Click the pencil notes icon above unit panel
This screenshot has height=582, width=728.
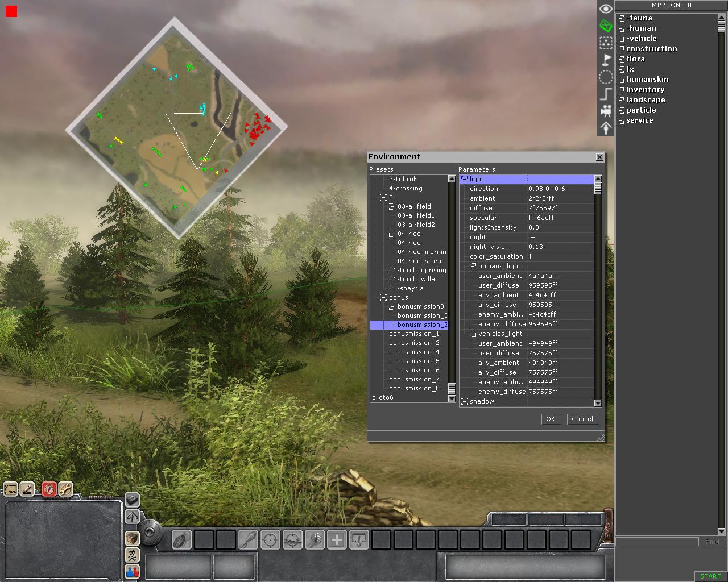point(27,489)
